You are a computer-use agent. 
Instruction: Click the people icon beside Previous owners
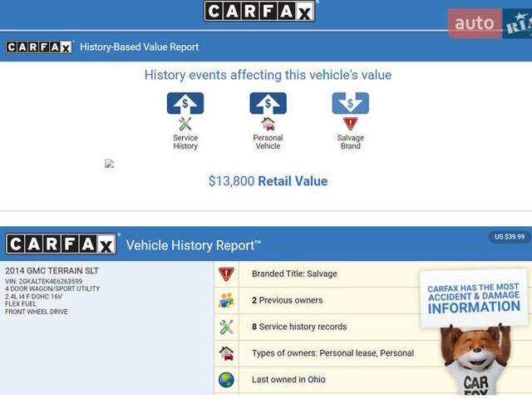(x=226, y=300)
